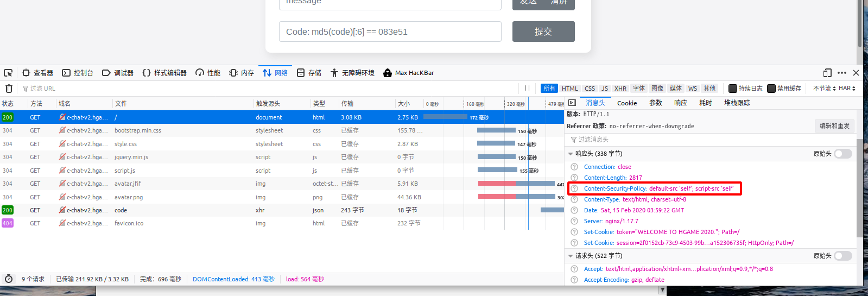Toggle raw request headers switch

click(x=842, y=256)
